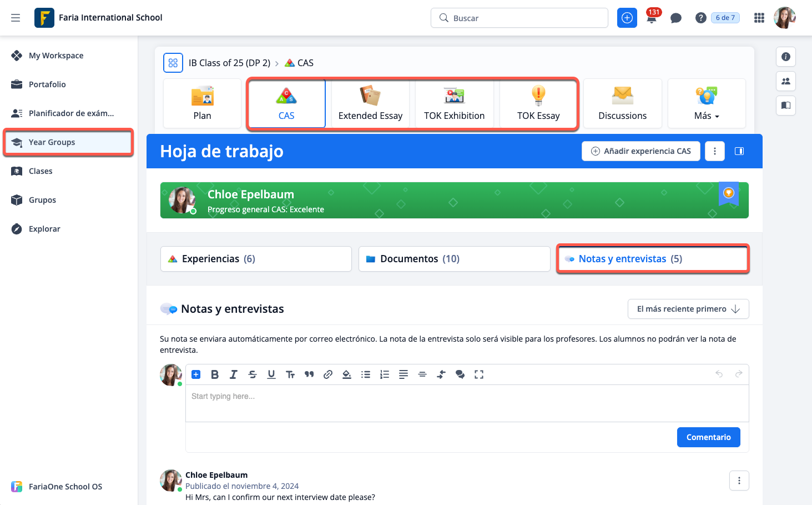Open the apps grid launcher
The height and width of the screenshot is (505, 812).
click(759, 18)
